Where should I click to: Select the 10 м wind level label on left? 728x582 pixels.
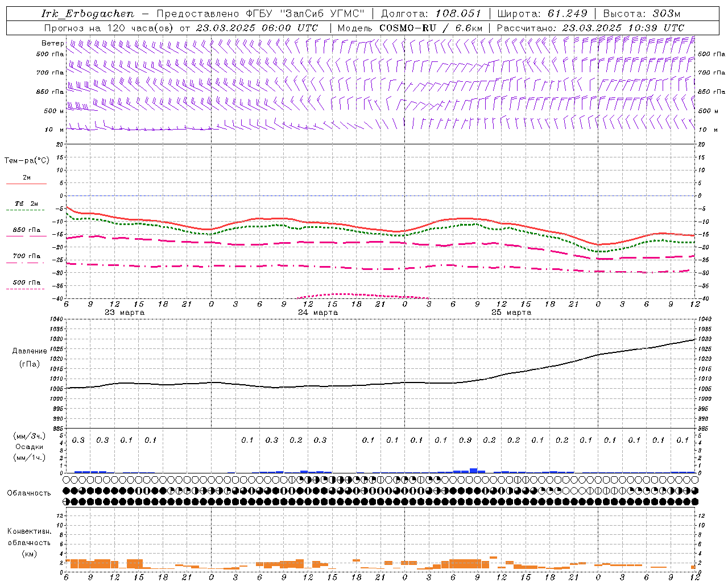55,130
